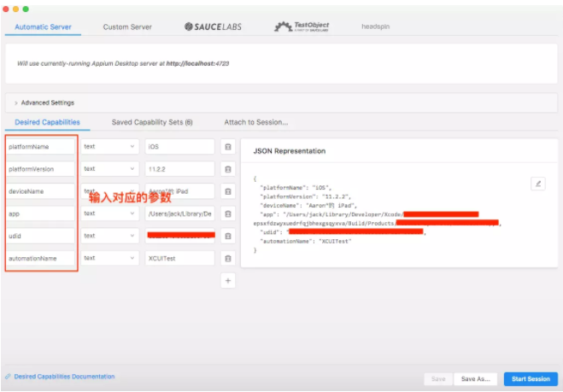
Task: Open type dropdown for platformVersion row
Action: [x=109, y=169]
